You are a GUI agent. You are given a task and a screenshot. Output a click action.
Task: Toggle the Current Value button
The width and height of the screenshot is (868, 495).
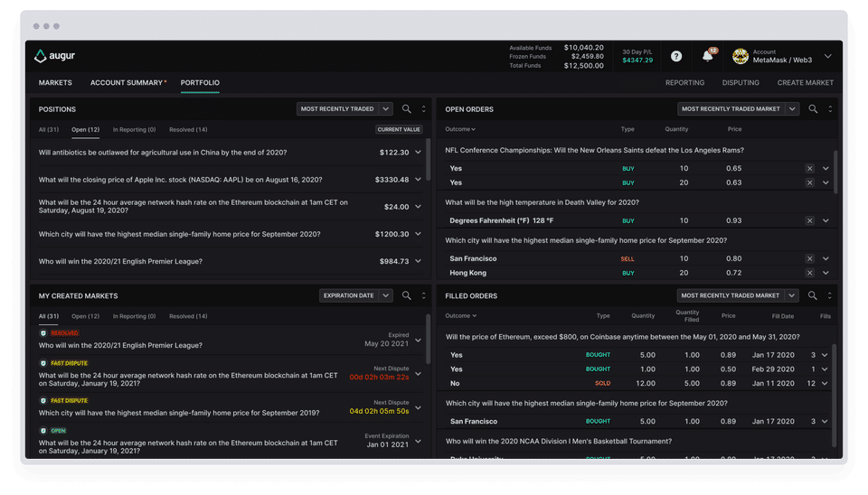click(399, 129)
